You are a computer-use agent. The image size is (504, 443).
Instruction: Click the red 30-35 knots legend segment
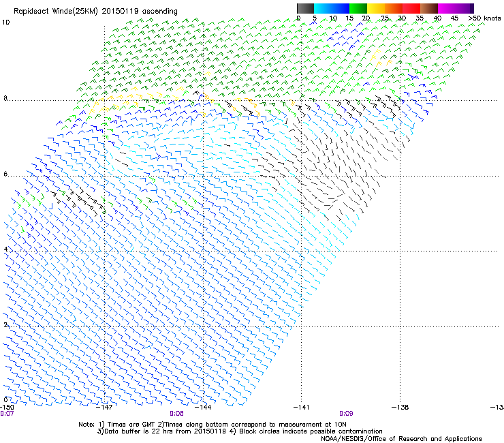(x=411, y=8)
